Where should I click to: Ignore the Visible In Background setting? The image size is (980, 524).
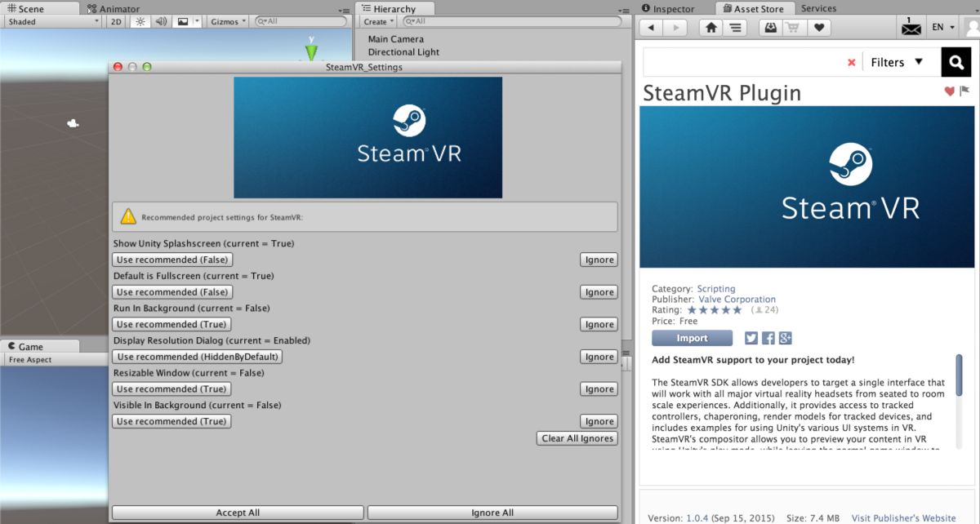click(x=599, y=421)
